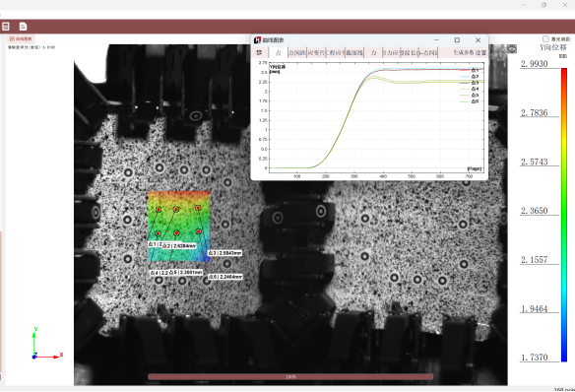The image size is (575, 392).
Task: Click the legend value 2.1557
Action: 535,260
